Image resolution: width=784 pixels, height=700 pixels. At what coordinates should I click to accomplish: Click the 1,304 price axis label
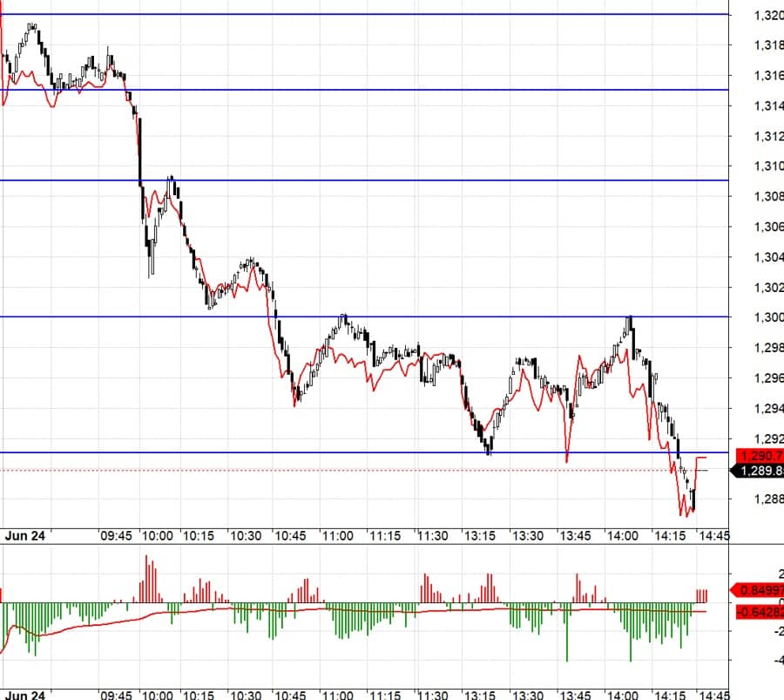(x=769, y=257)
